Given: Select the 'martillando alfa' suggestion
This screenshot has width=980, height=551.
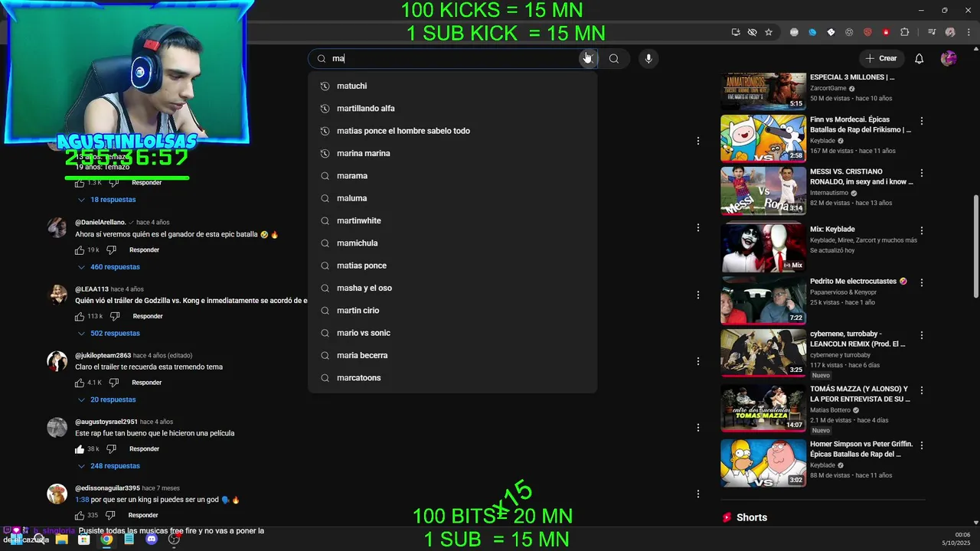Looking at the screenshot, I should 452,109.
